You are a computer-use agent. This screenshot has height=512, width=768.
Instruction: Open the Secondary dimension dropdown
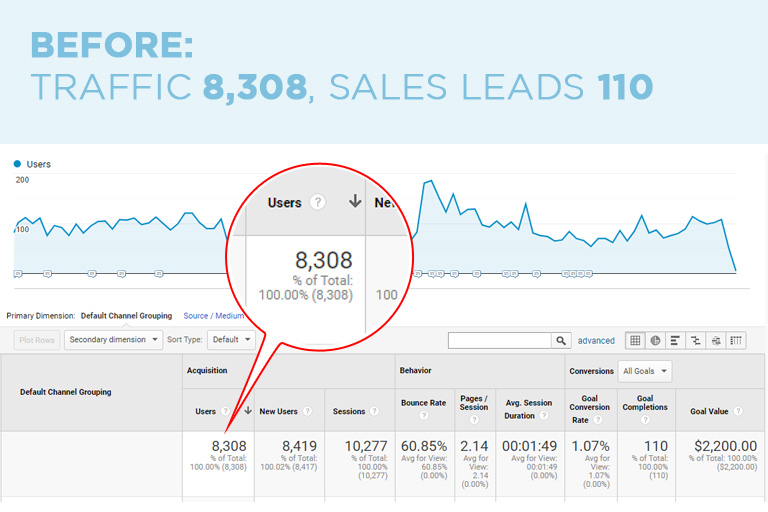113,339
